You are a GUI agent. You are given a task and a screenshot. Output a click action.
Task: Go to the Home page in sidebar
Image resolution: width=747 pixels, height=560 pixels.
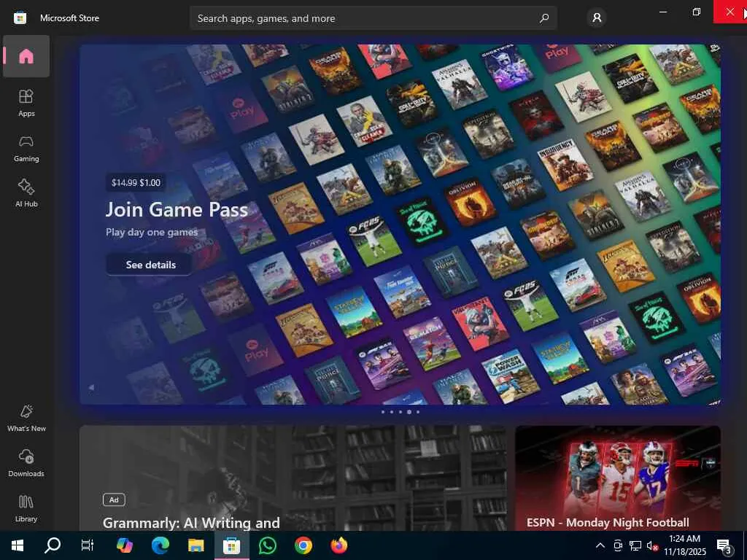pos(26,56)
